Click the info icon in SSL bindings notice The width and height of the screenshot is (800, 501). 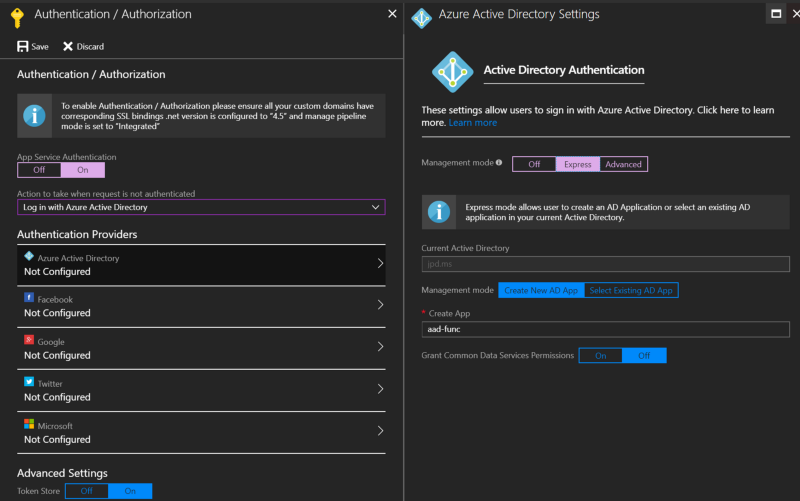point(34,116)
